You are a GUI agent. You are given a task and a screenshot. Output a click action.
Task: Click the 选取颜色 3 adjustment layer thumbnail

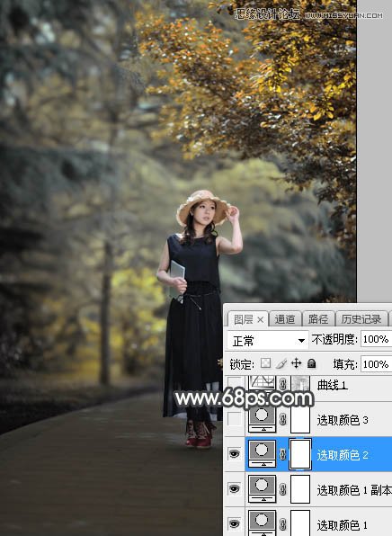[x=263, y=419]
